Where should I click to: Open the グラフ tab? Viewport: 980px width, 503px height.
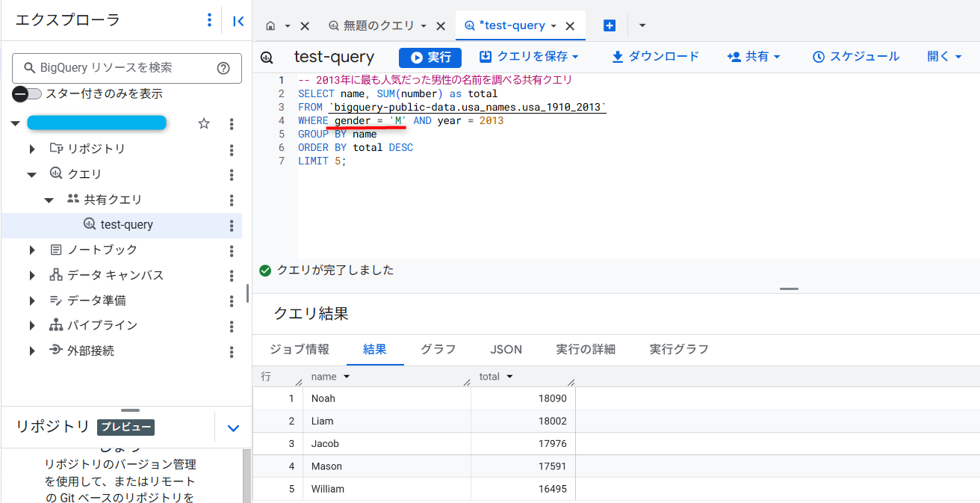[x=438, y=350]
